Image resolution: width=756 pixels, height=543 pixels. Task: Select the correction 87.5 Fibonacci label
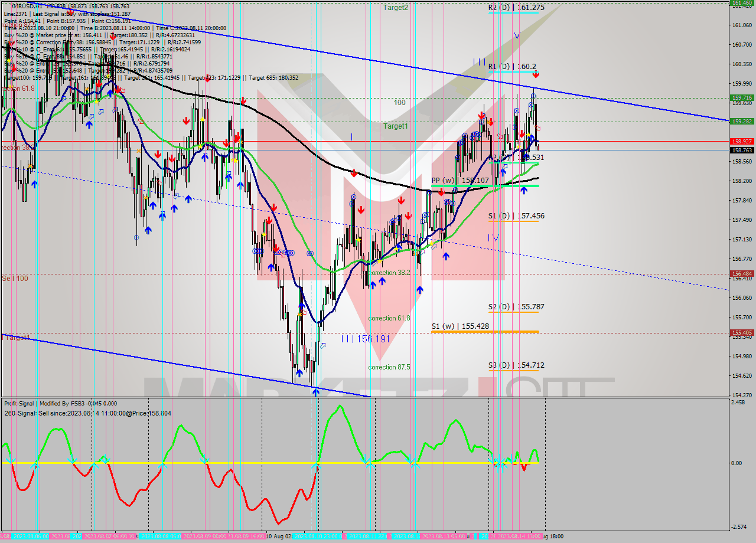click(389, 367)
